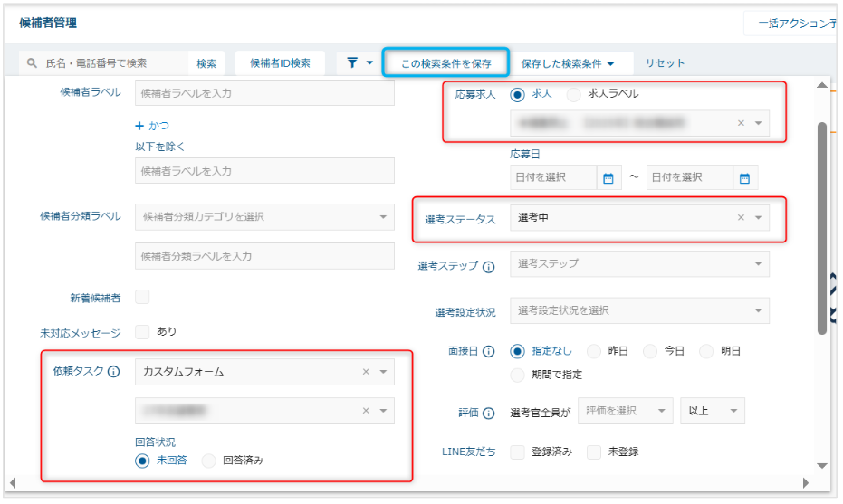The height and width of the screenshot is (504, 843).
Task: Click info icon beside 選考ステップ label
Action: pos(489,267)
